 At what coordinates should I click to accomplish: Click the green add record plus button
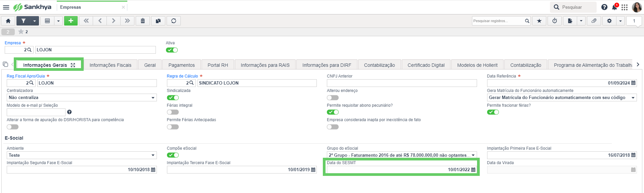pos(71,21)
